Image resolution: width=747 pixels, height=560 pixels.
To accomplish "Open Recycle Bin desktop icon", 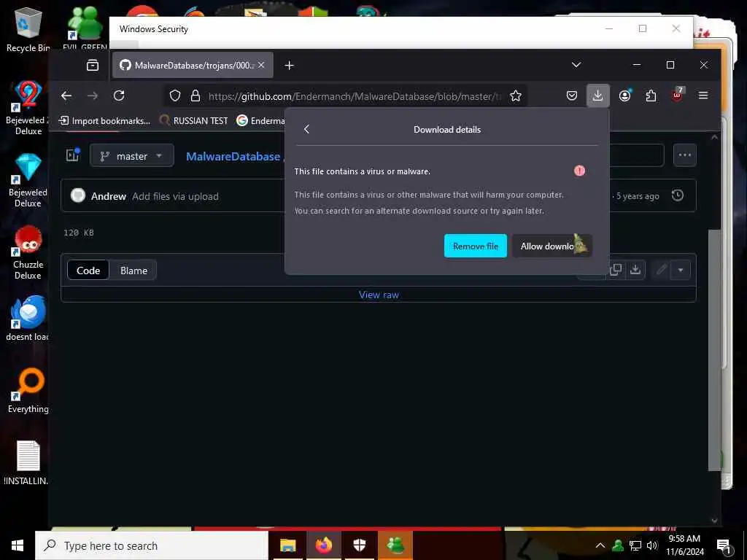I will (x=27, y=29).
